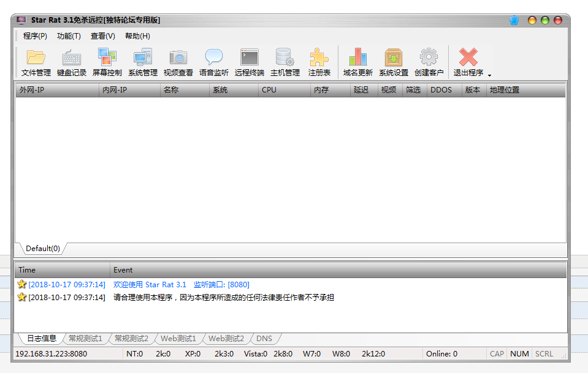The width and height of the screenshot is (588, 373).
Task: Open the 语音监听 audio monitor
Action: pos(214,62)
